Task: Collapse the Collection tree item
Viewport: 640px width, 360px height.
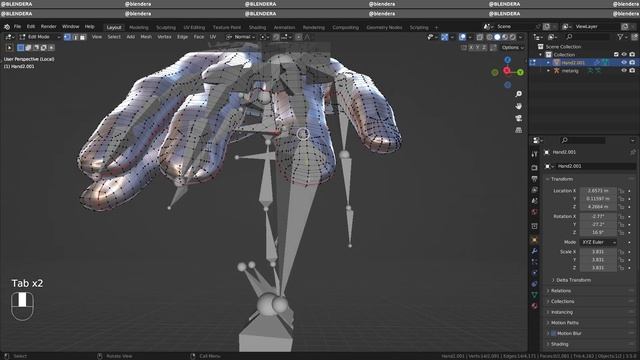Action: pyautogui.click(x=541, y=55)
